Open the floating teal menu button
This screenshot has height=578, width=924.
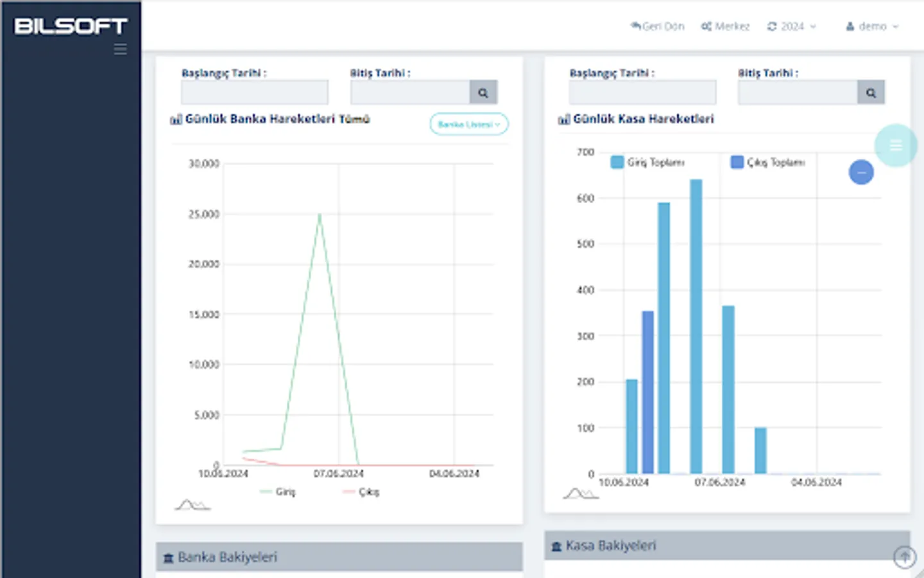tap(896, 145)
